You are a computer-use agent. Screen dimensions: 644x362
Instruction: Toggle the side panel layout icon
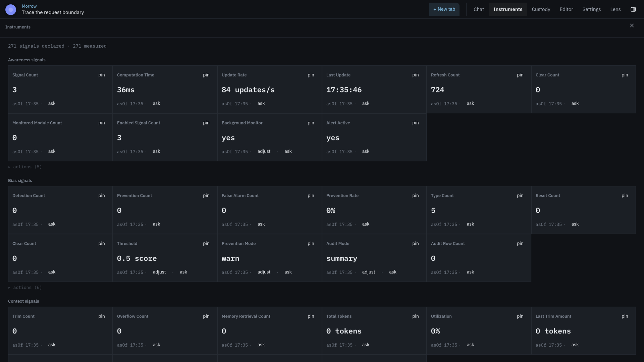tap(633, 9)
